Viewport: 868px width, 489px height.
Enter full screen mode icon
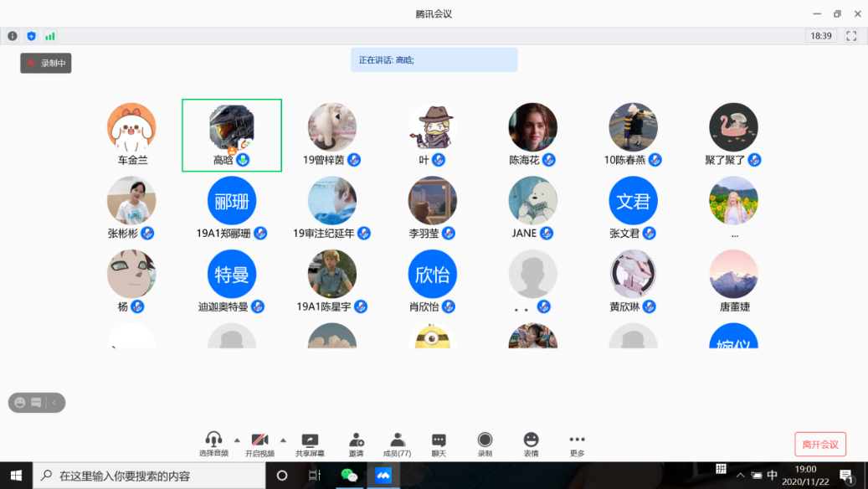851,36
